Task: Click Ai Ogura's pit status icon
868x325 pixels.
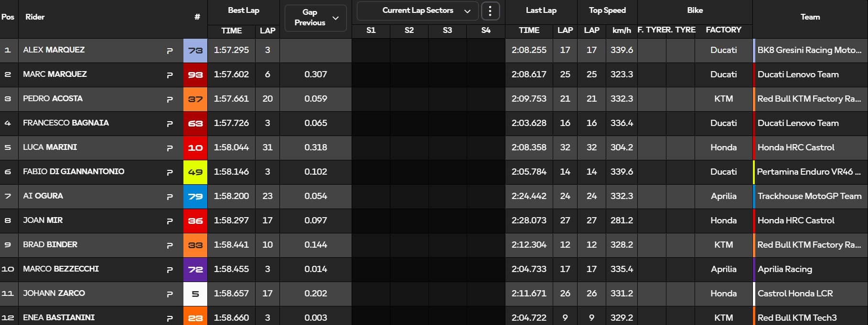Action: tap(170, 197)
